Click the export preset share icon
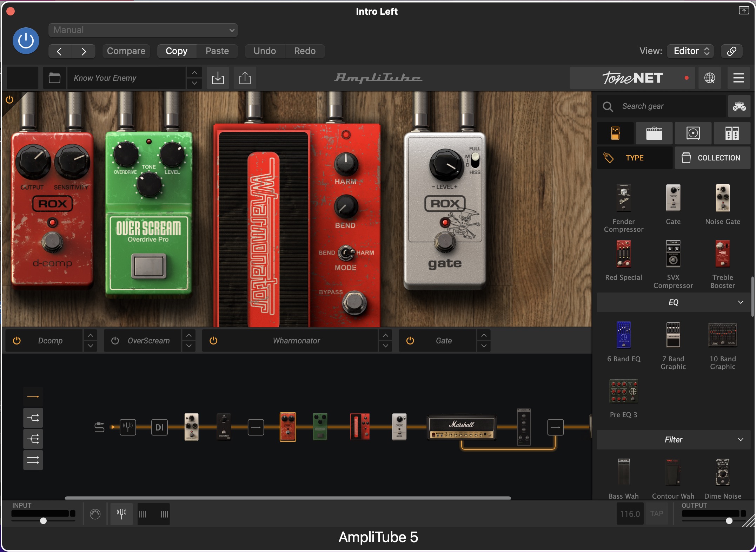Viewport: 756px width, 552px height. (x=245, y=78)
